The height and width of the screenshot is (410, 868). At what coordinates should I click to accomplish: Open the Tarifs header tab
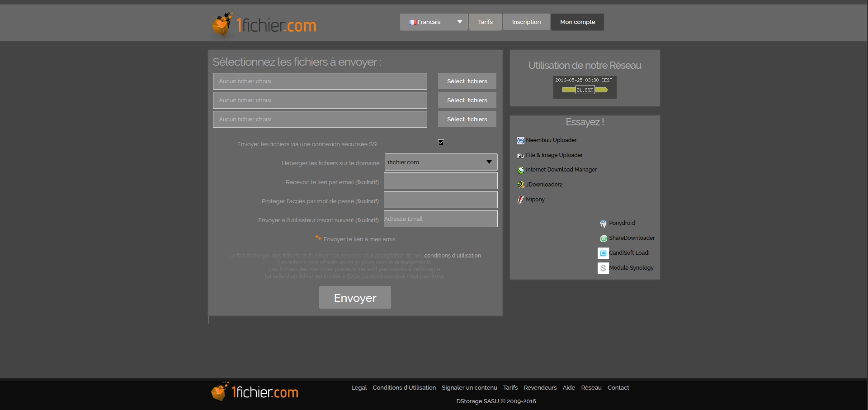tap(486, 22)
